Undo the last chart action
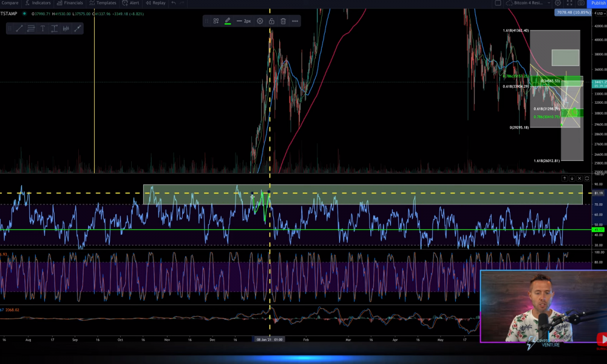This screenshot has width=607, height=364. 174,2
